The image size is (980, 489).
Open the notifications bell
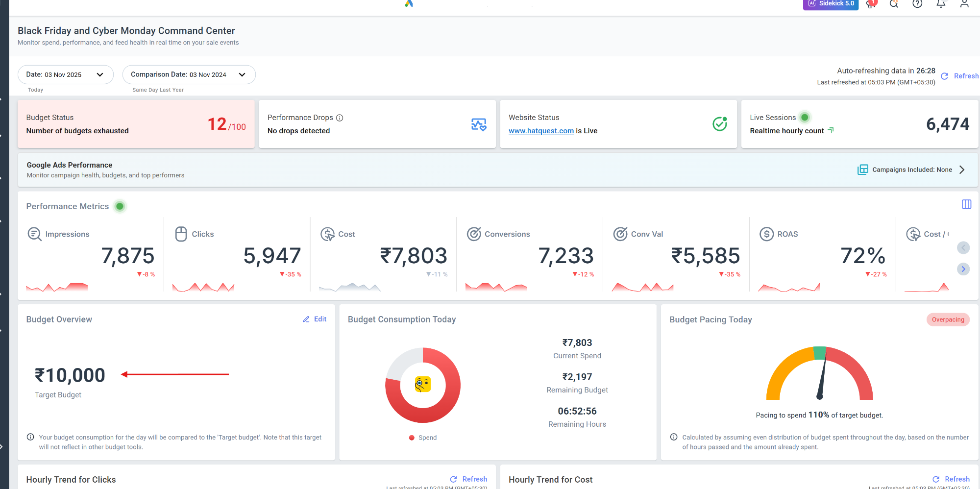(x=941, y=4)
